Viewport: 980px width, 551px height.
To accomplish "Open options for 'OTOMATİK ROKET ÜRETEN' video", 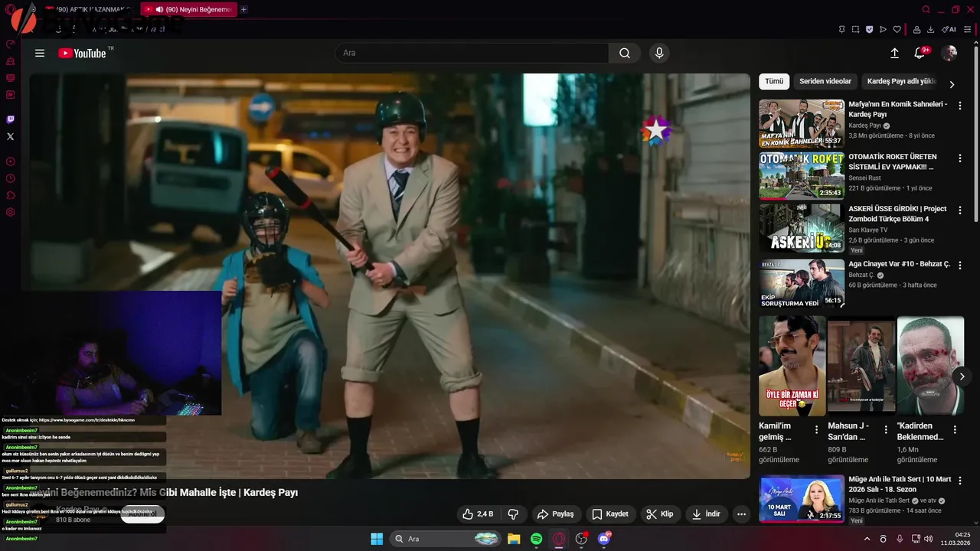I will click(960, 158).
